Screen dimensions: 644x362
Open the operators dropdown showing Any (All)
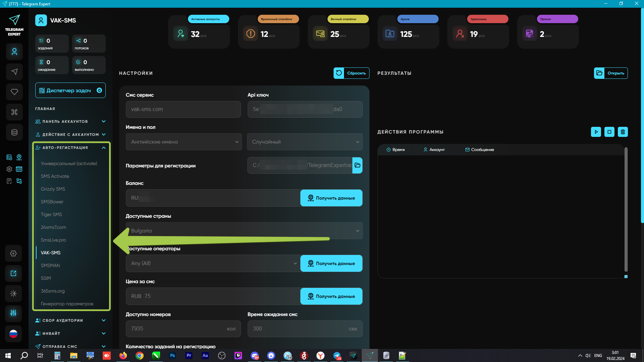(x=213, y=263)
